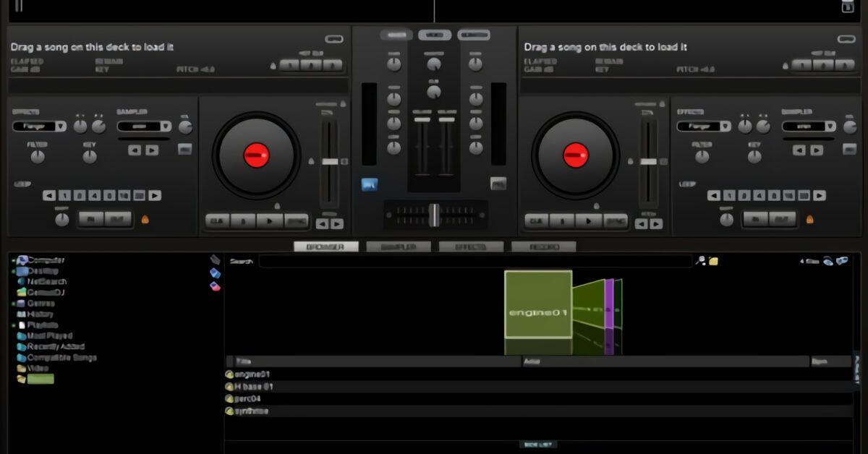Image resolution: width=868 pixels, height=454 pixels.
Task: Toggle the right deck PFL button
Action: point(498,184)
